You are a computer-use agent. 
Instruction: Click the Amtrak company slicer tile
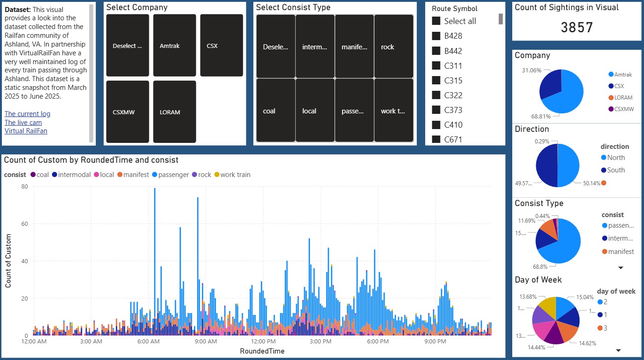[x=175, y=46]
